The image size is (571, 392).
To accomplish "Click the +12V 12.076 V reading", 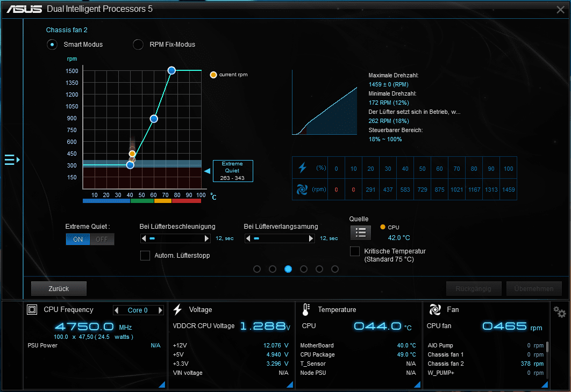I will tap(276, 345).
